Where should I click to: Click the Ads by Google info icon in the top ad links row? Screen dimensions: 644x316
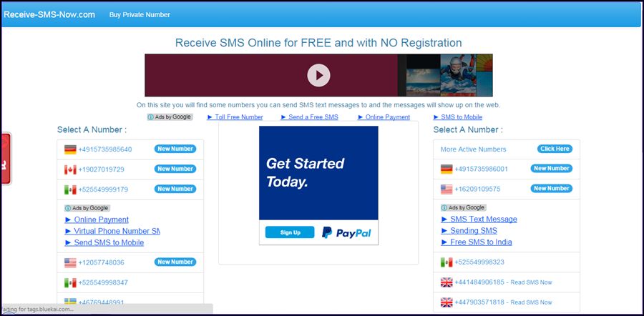click(x=151, y=117)
